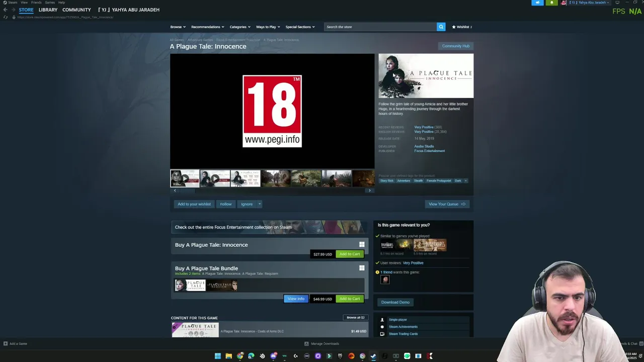Open the Help menu
Screen dimensions: 644x362
(x=61, y=3)
